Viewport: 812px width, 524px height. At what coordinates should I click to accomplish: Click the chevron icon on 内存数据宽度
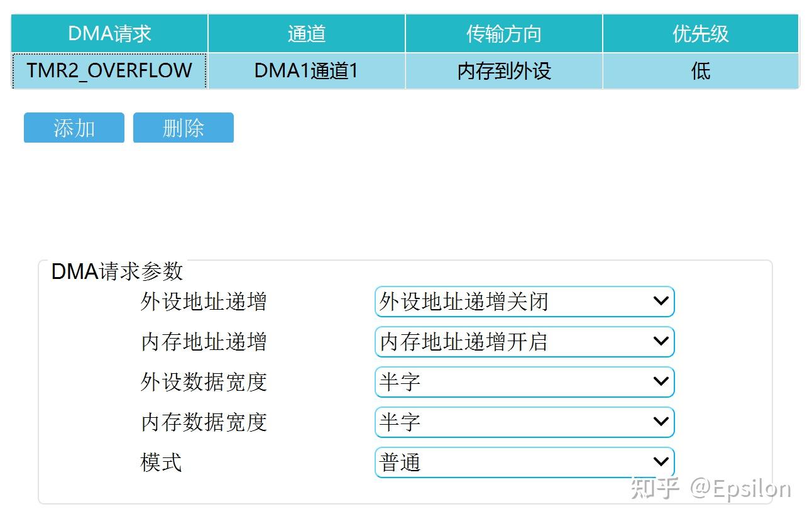pos(661,422)
